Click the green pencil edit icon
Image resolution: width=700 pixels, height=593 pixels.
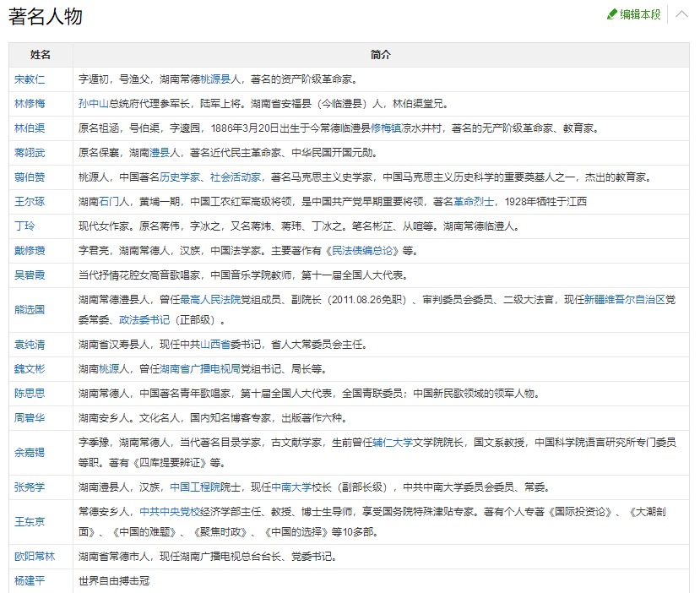pos(611,14)
